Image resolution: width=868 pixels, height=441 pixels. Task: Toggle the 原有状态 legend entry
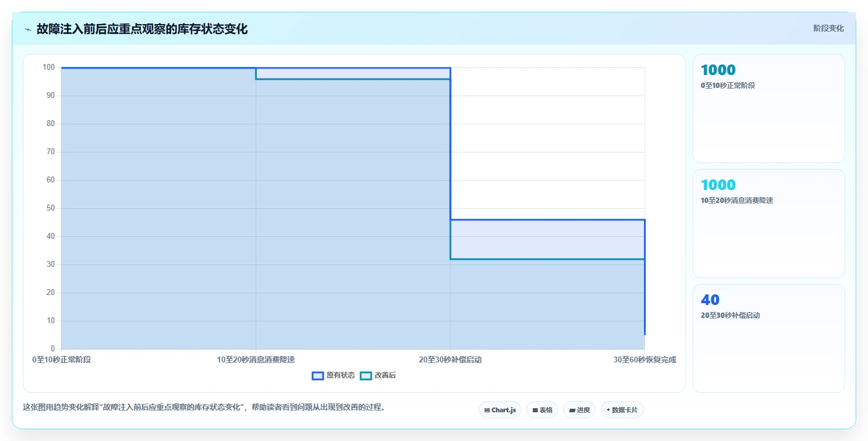point(334,375)
